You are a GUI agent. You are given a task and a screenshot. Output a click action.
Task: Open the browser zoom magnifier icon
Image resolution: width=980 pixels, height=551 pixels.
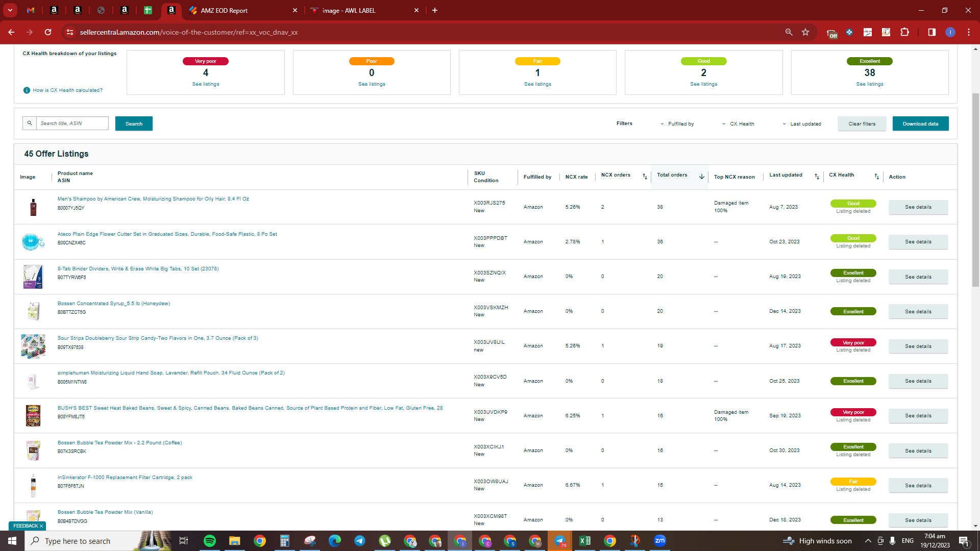point(789,32)
